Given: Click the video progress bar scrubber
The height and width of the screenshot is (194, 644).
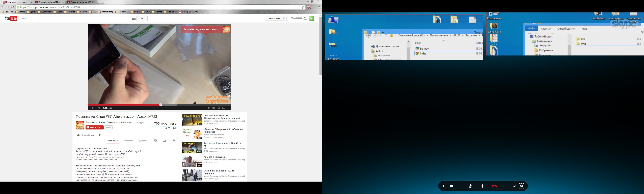Looking at the screenshot, I should coord(161,105).
